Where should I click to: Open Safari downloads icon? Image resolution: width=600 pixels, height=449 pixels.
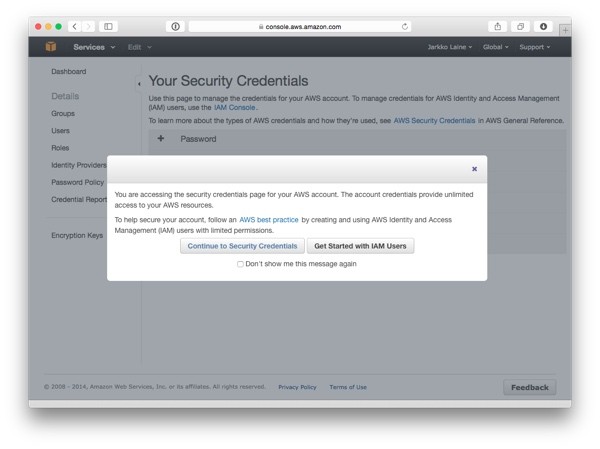pos(543,26)
